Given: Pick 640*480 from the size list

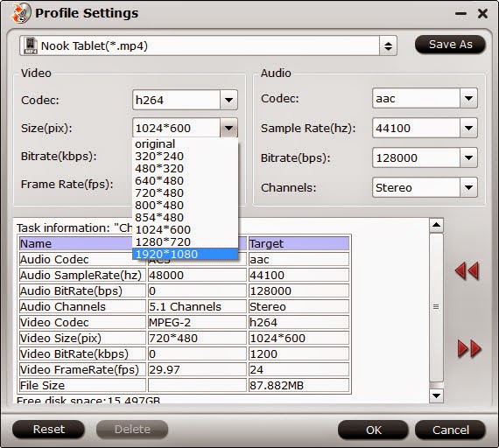Looking at the screenshot, I should (x=186, y=181).
